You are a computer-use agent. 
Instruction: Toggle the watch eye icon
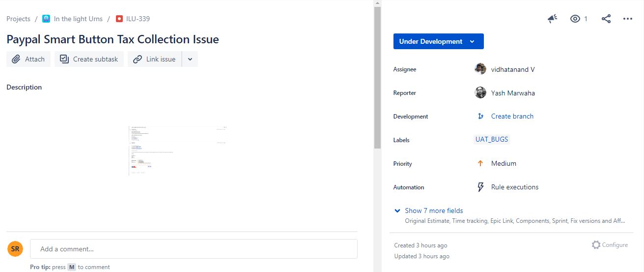click(x=575, y=19)
